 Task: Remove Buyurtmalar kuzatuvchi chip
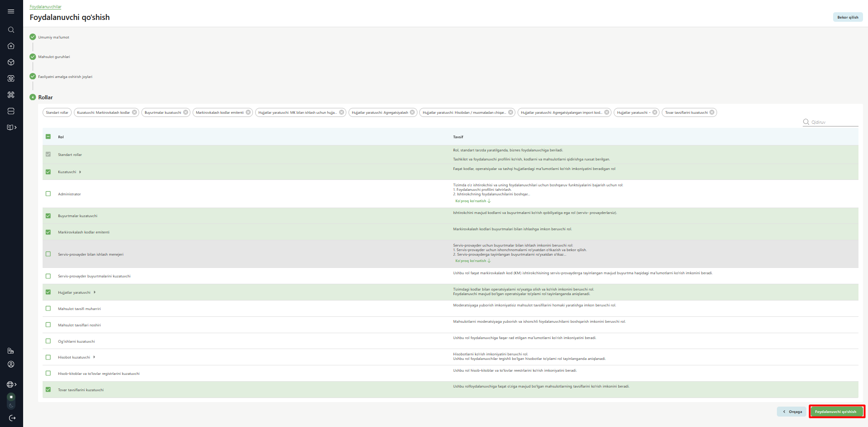(x=186, y=112)
